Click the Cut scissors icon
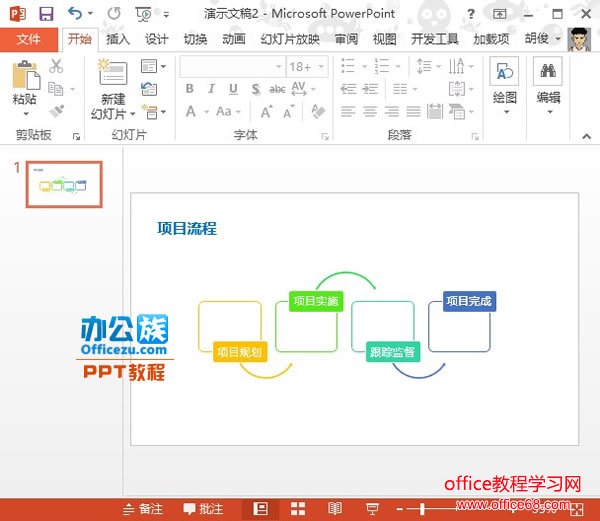Viewport: 600px width, 521px height. coord(56,66)
